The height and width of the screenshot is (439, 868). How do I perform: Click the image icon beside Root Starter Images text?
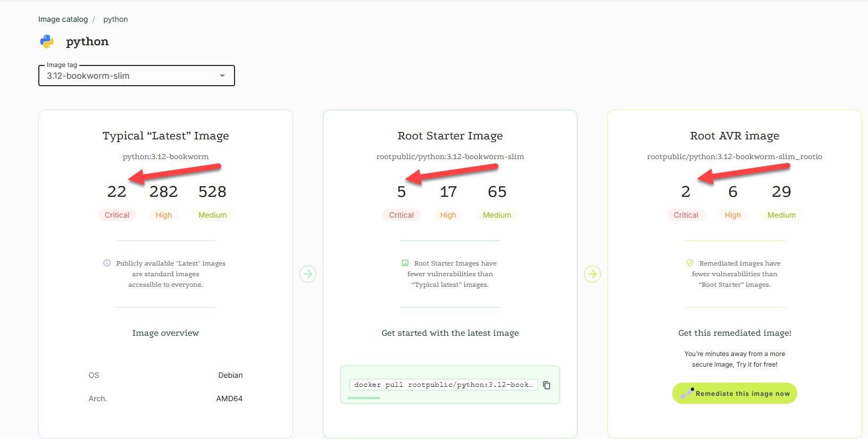405,263
